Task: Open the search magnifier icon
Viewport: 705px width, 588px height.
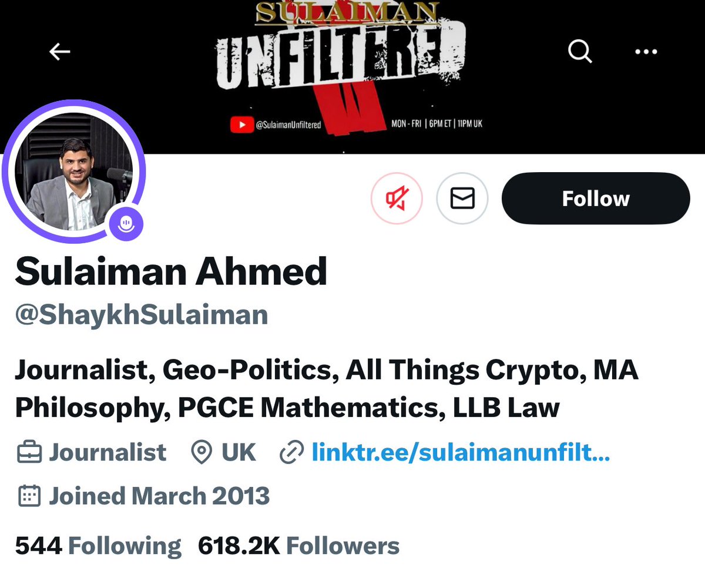Action: tap(580, 52)
